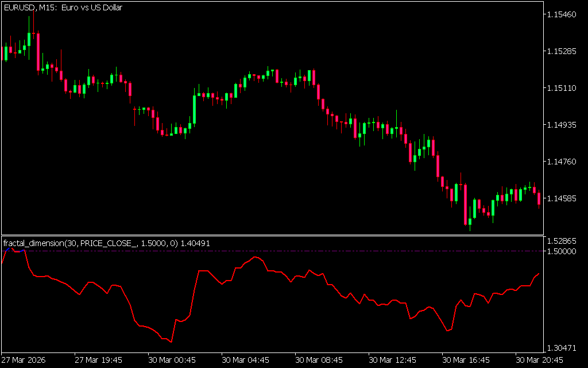Click the 1.52865 indicator scale value

click(x=564, y=240)
